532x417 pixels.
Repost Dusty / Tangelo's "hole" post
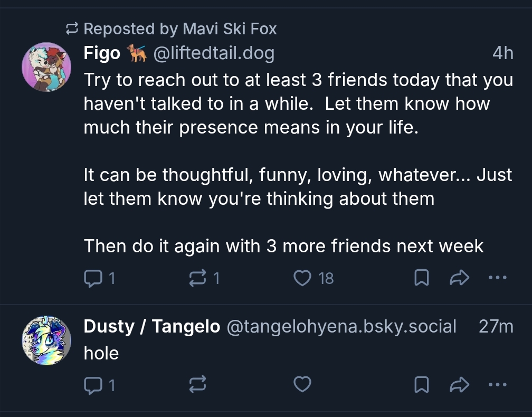coord(197,385)
